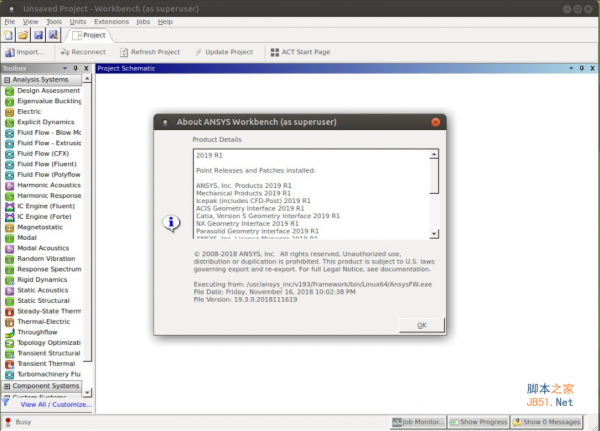Click the Steady-State Thermal icon

click(x=10, y=312)
